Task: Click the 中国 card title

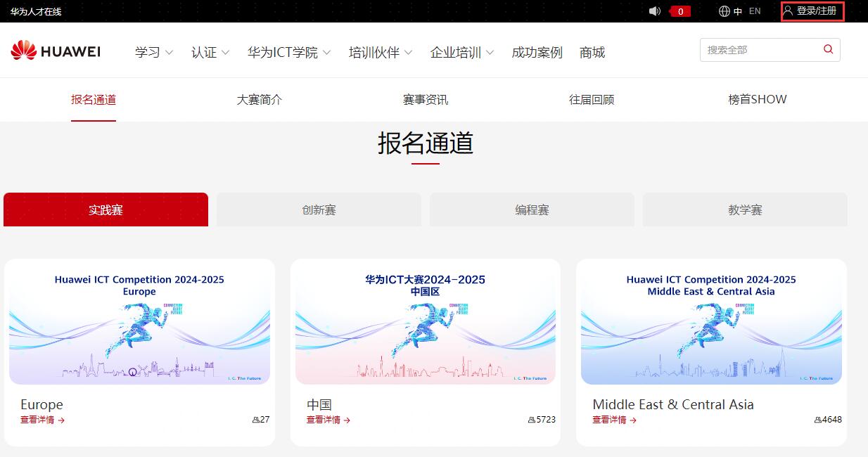Action: pos(319,404)
